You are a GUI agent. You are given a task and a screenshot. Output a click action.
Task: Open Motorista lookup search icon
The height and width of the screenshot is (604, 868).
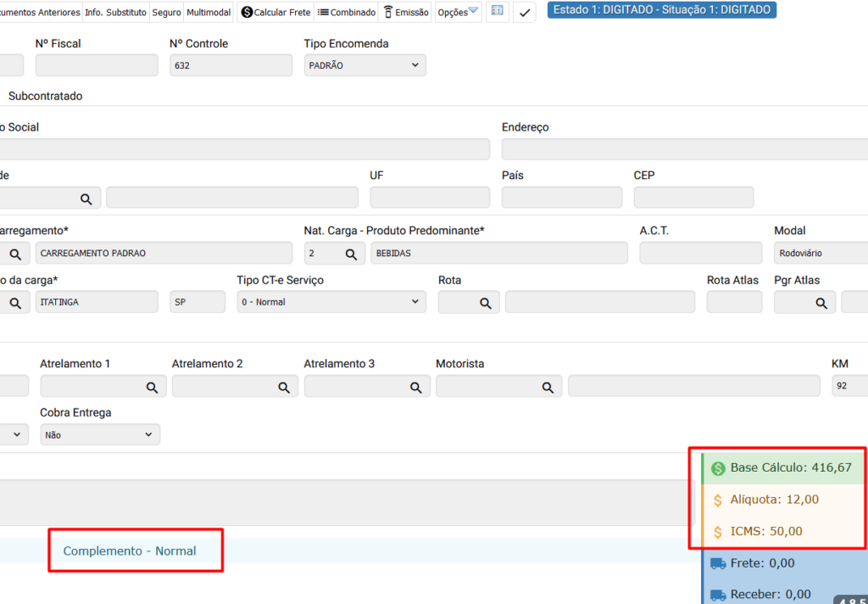coord(548,387)
